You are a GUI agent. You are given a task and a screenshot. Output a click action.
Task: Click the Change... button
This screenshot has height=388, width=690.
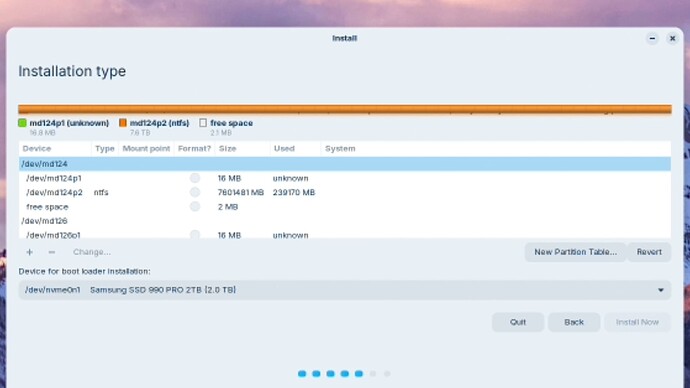click(92, 252)
